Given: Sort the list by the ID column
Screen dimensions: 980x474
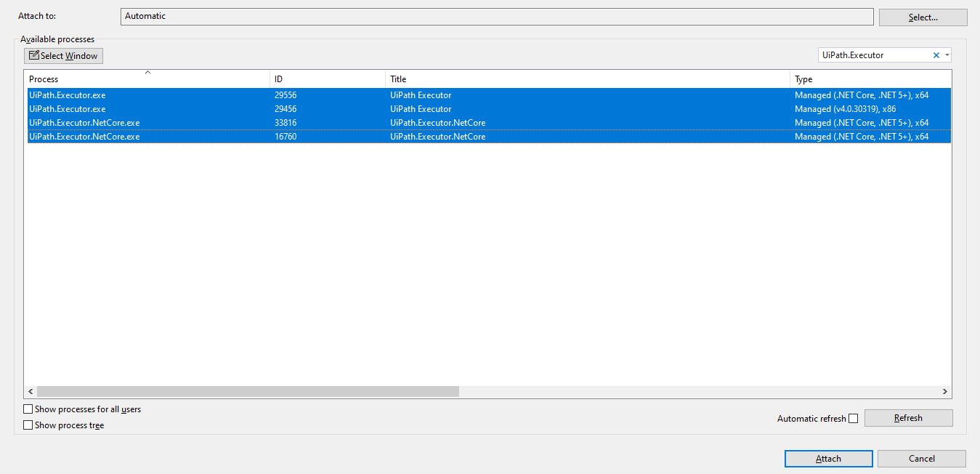Looking at the screenshot, I should [327, 79].
